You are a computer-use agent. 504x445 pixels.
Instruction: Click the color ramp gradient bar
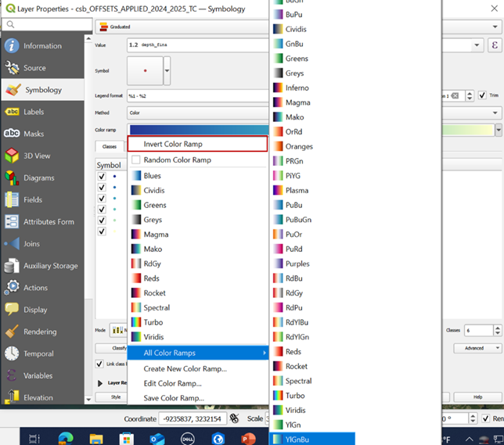[197, 130]
